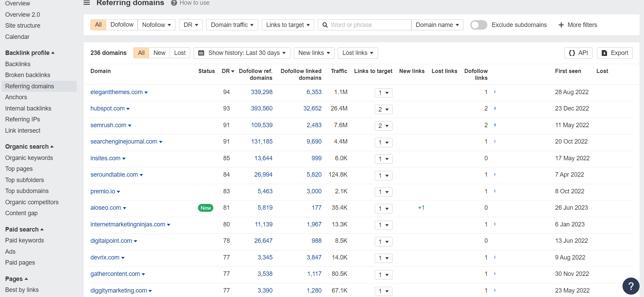644x297 pixels.
Task: Click the DR column sort arrow
Action: coord(233,71)
